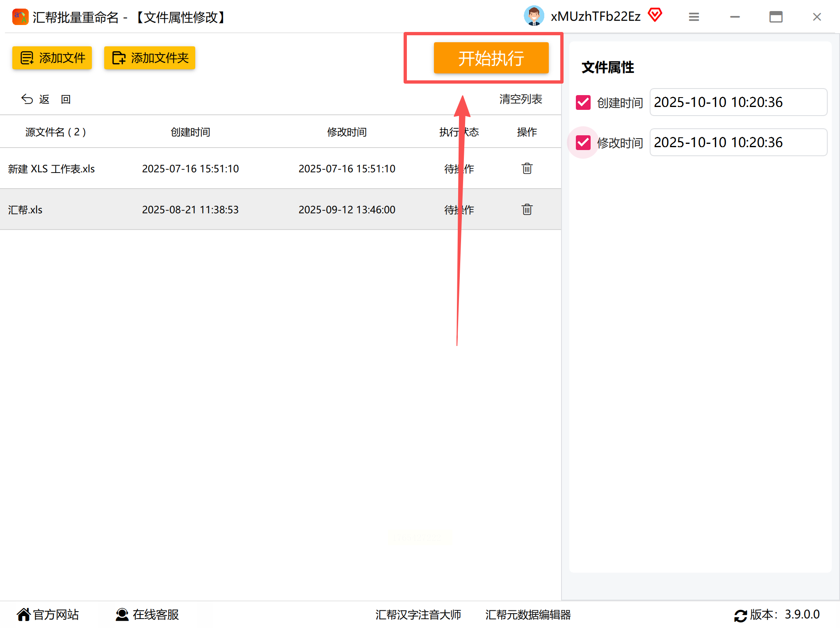Click 清空列表 to clear the list
This screenshot has height=628, width=840.
point(520,99)
